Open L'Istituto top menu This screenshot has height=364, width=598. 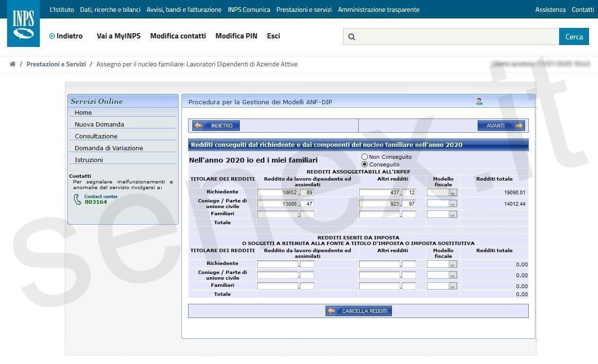pyautogui.click(x=62, y=9)
